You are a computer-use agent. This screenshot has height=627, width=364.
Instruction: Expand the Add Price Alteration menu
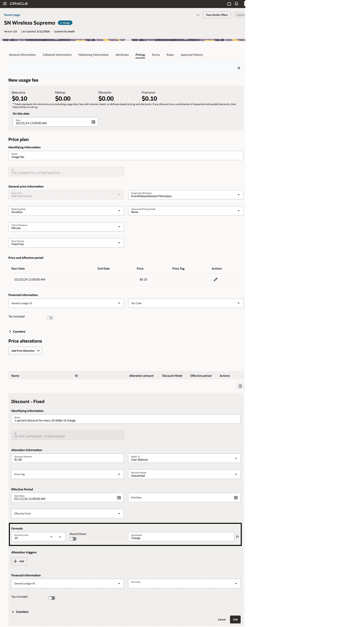coord(25,351)
